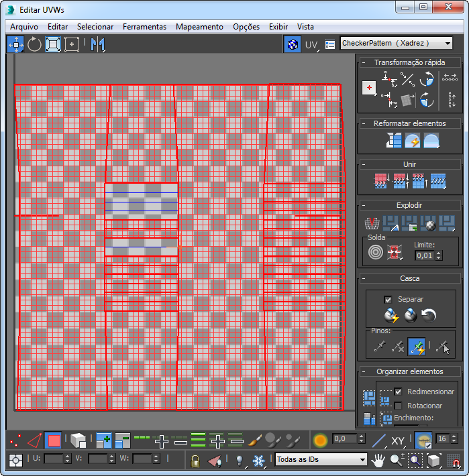Screen dimensions: 469x476
Task: Click Stitch custom icon in Unir
Action: (x=438, y=181)
